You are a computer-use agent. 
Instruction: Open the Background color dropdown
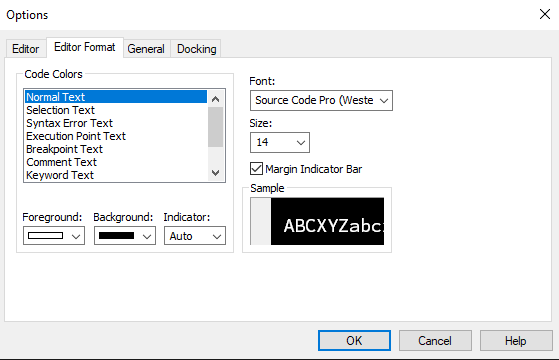(125, 236)
